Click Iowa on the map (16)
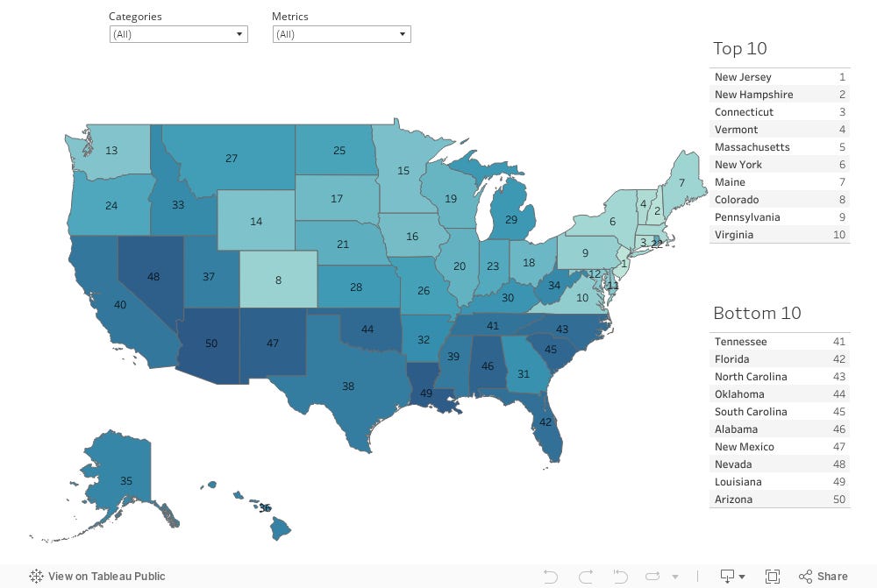 pyautogui.click(x=412, y=237)
